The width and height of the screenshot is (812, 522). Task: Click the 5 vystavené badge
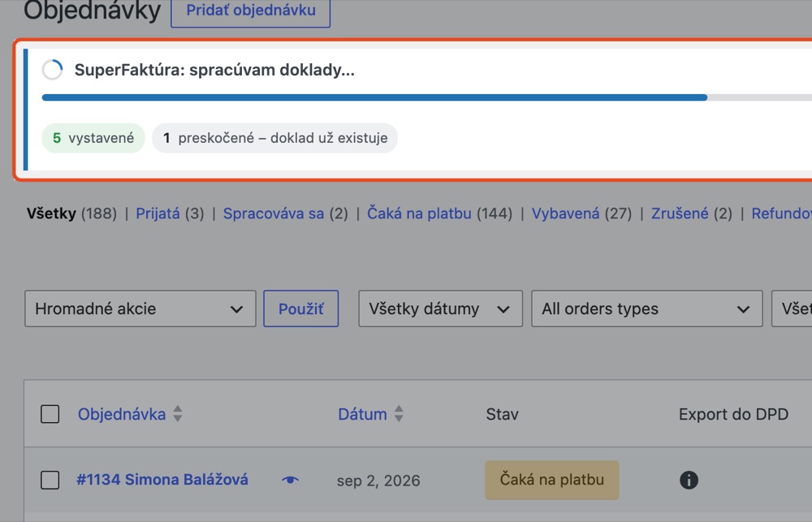point(93,138)
